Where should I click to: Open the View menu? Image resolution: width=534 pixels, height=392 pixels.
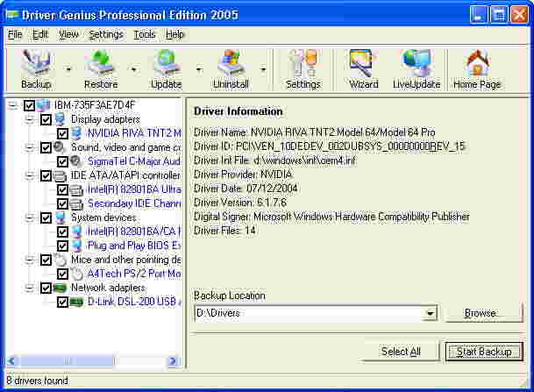[x=68, y=34]
